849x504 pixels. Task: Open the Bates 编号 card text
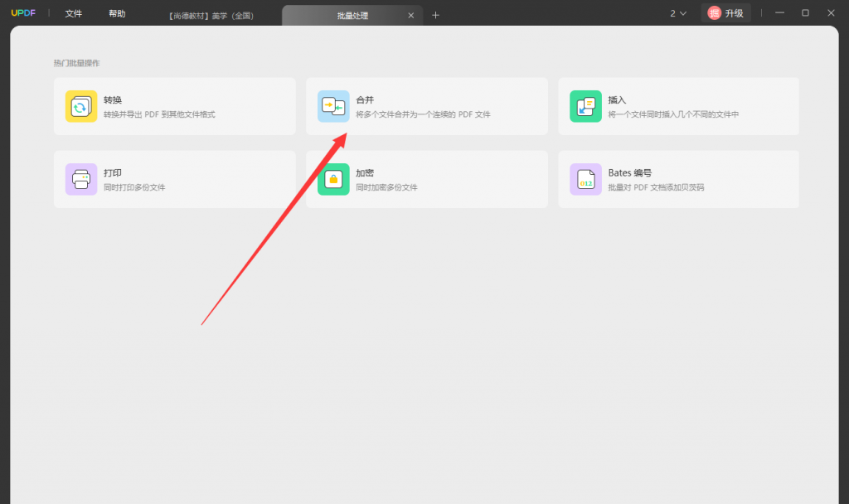[x=630, y=173]
